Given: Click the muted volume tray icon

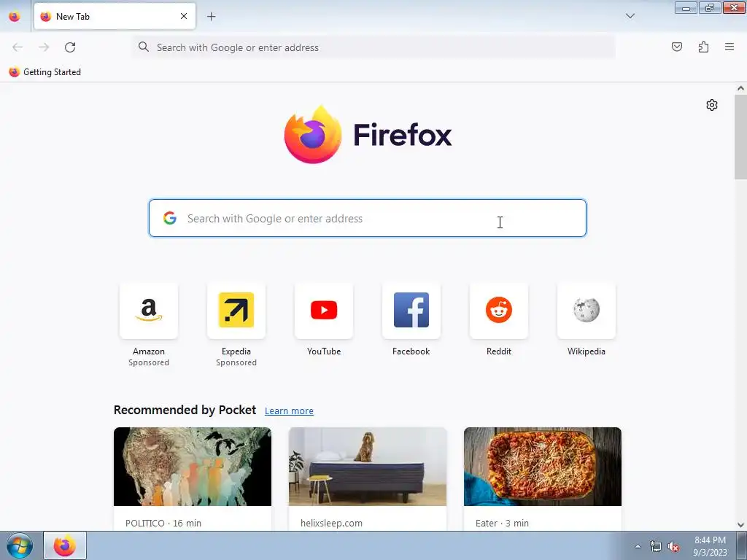Looking at the screenshot, I should coord(673,547).
